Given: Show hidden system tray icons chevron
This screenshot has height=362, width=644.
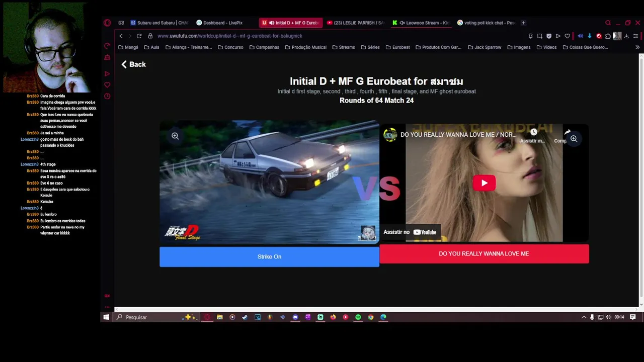Looking at the screenshot, I should [584, 317].
